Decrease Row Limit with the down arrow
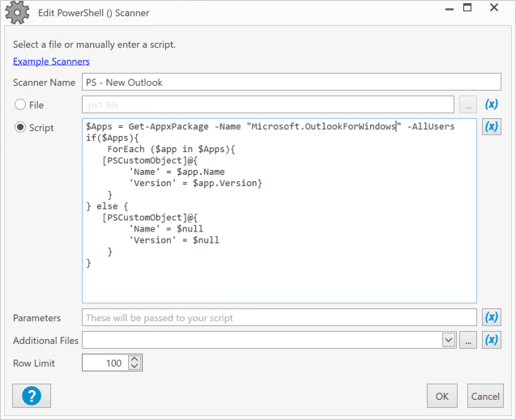Screen dimensions: 516x420 (134, 366)
